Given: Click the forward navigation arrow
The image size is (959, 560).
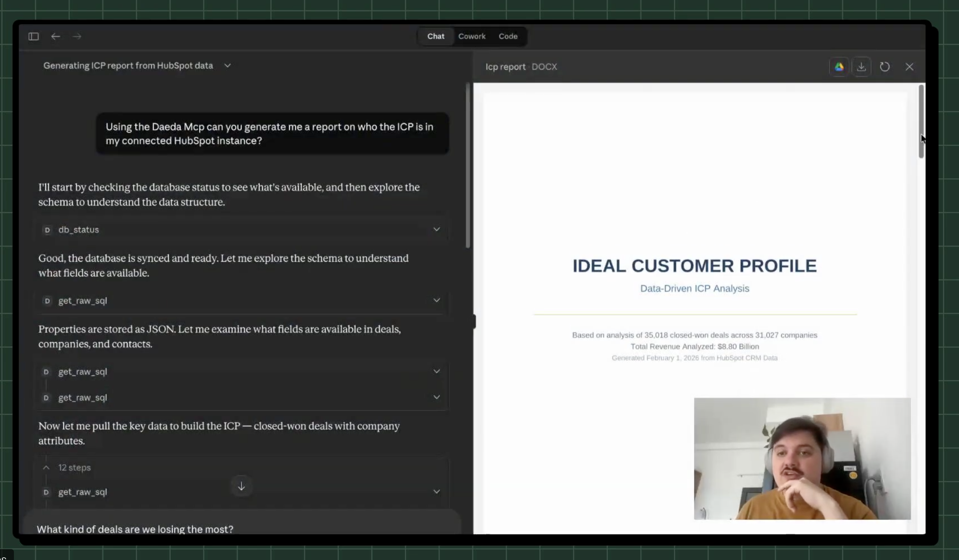Looking at the screenshot, I should (x=77, y=36).
